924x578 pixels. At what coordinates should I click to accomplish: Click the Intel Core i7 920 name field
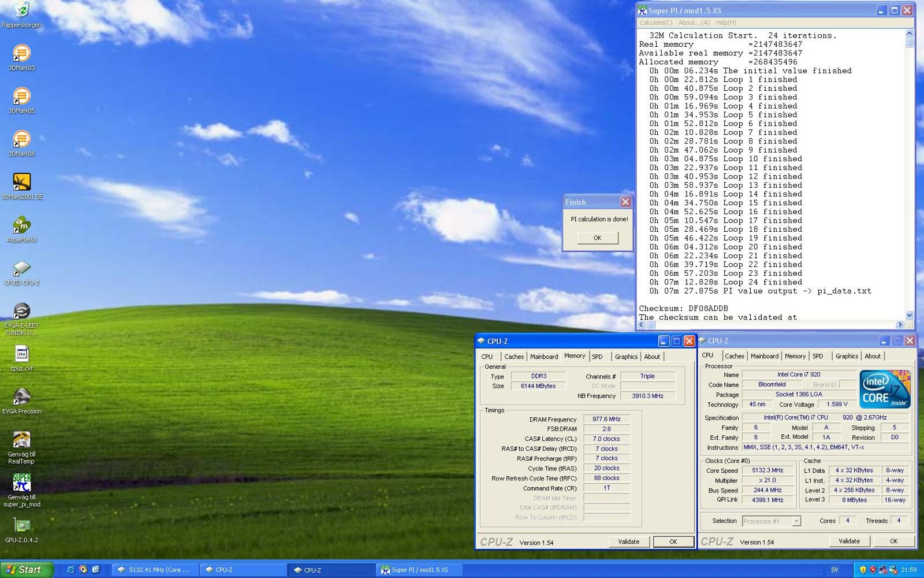[x=799, y=375]
